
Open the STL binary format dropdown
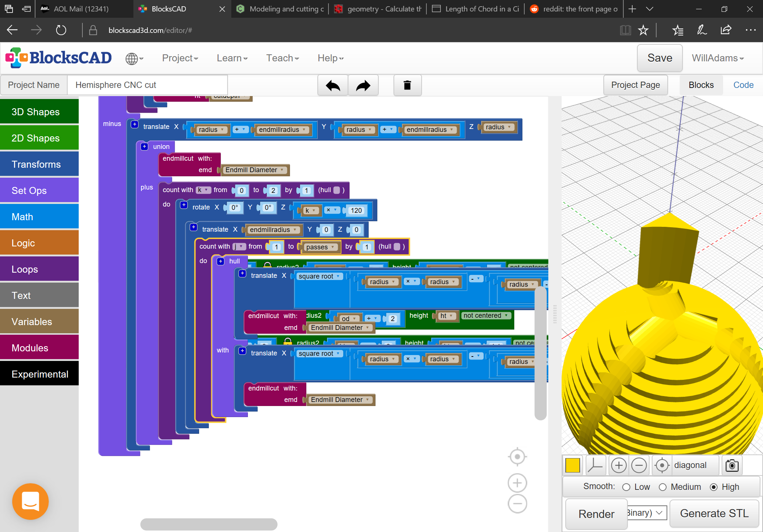(647, 513)
